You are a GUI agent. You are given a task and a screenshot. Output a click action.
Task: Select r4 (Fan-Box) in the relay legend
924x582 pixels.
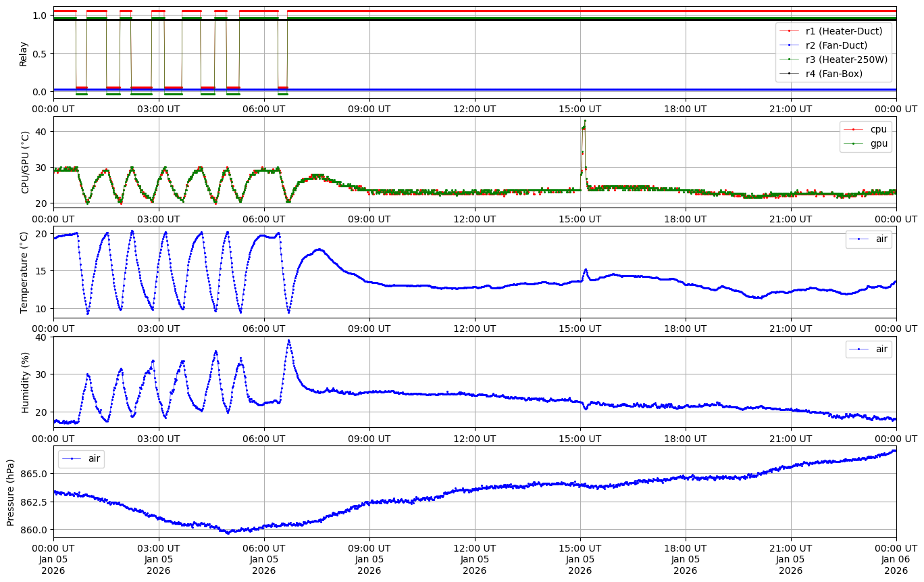pos(834,74)
